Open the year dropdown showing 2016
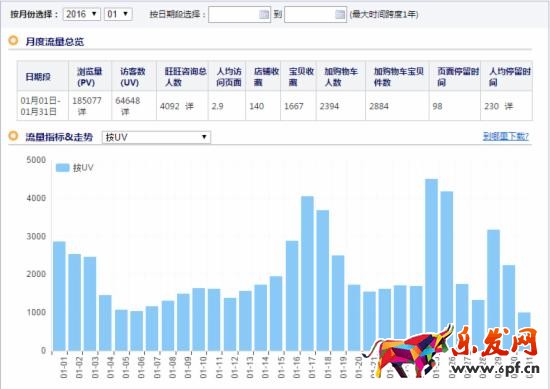The height and width of the screenshot is (389, 550). point(81,14)
